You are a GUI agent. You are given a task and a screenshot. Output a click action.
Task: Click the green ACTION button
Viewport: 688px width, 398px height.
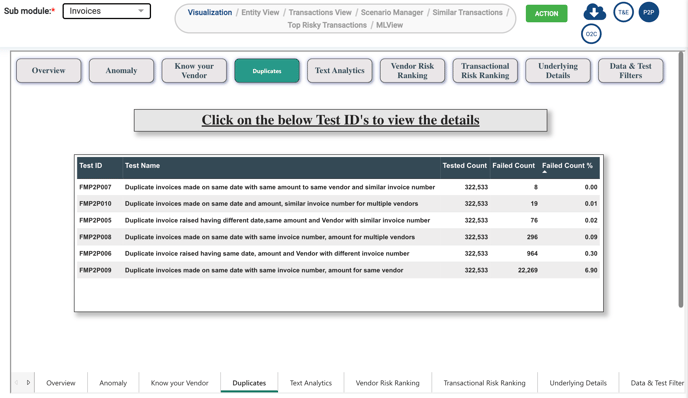pyautogui.click(x=546, y=14)
